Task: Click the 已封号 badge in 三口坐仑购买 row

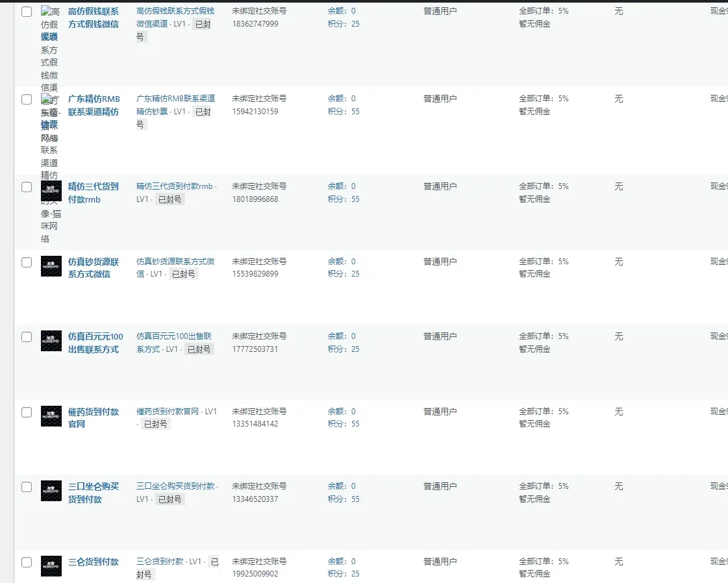Action: [x=170, y=499]
